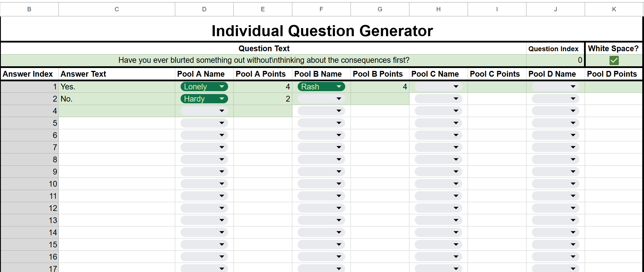Open the Rash Pool B dropdown

point(339,87)
